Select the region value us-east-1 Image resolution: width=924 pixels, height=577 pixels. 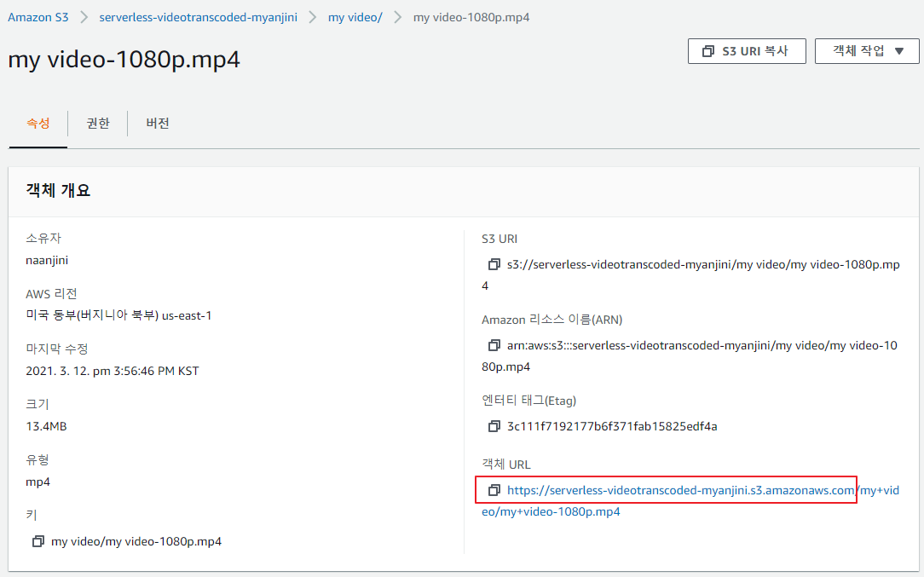point(187,316)
